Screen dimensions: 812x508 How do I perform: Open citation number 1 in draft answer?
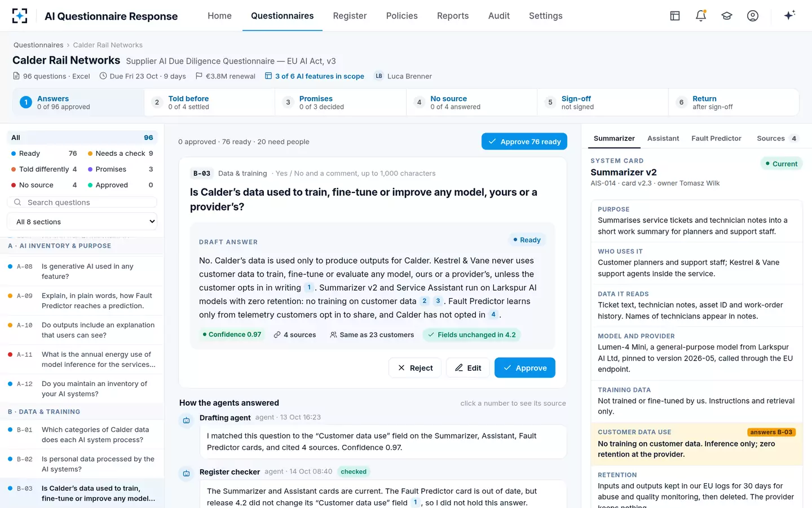(x=309, y=287)
